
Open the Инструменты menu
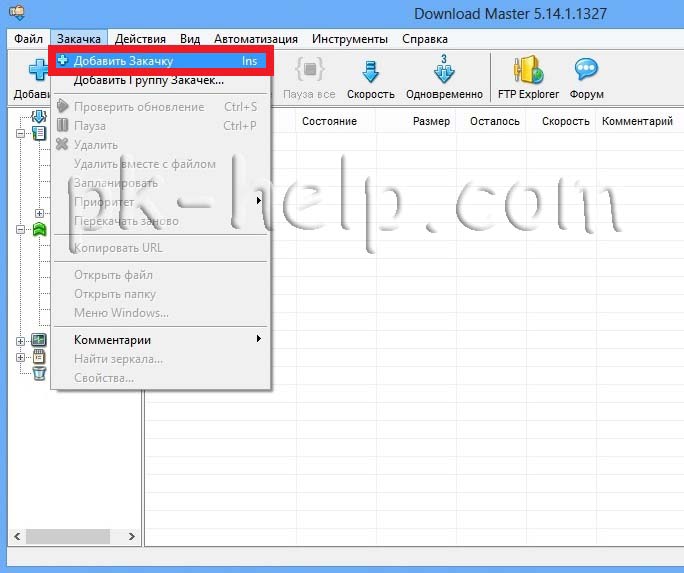[350, 39]
